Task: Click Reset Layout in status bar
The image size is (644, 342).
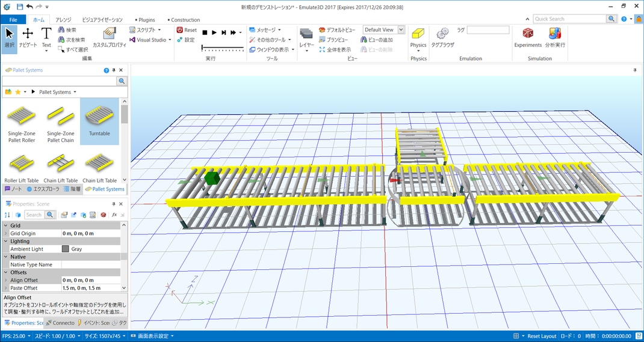Action: tap(542, 336)
